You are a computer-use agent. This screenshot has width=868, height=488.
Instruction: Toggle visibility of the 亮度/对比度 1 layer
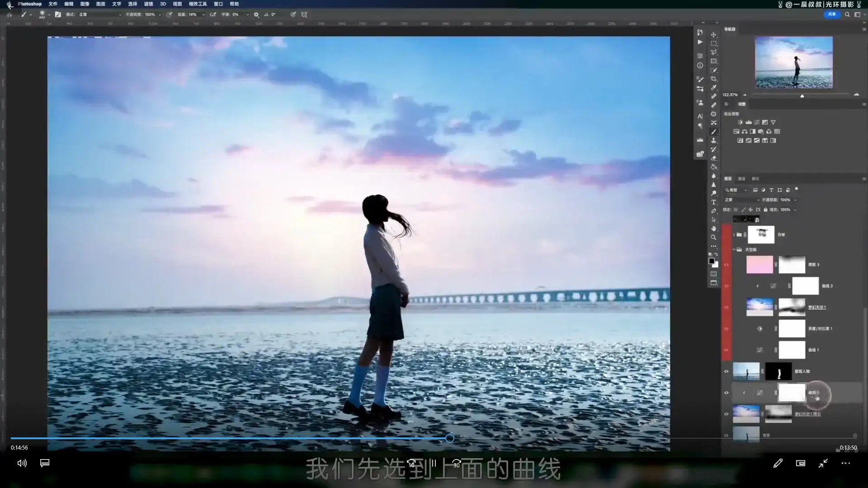tap(726, 328)
